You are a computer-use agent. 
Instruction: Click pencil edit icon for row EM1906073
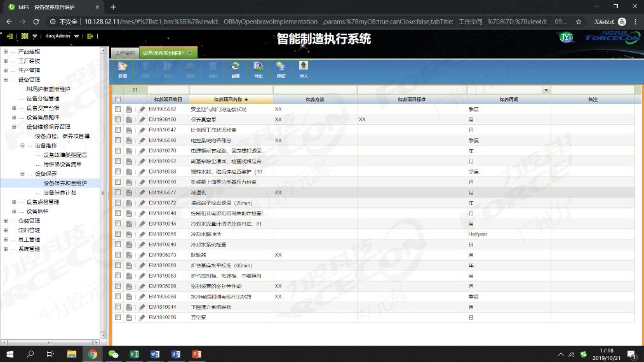142,255
